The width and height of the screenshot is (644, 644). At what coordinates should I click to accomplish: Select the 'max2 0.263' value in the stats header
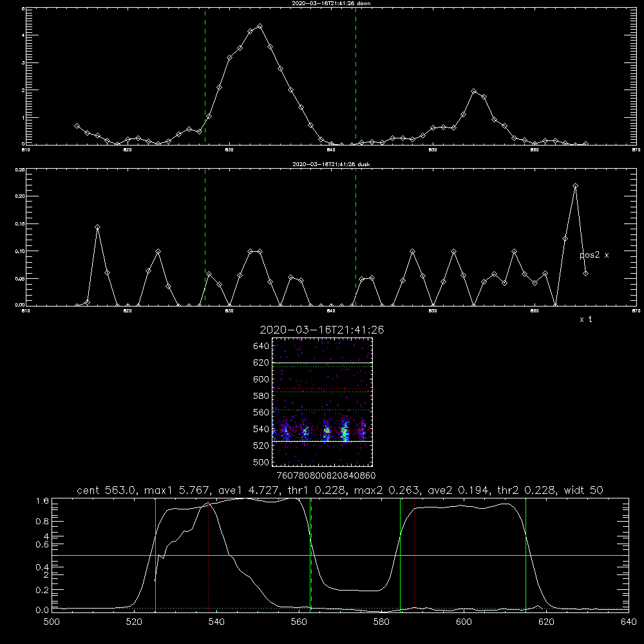387,490
